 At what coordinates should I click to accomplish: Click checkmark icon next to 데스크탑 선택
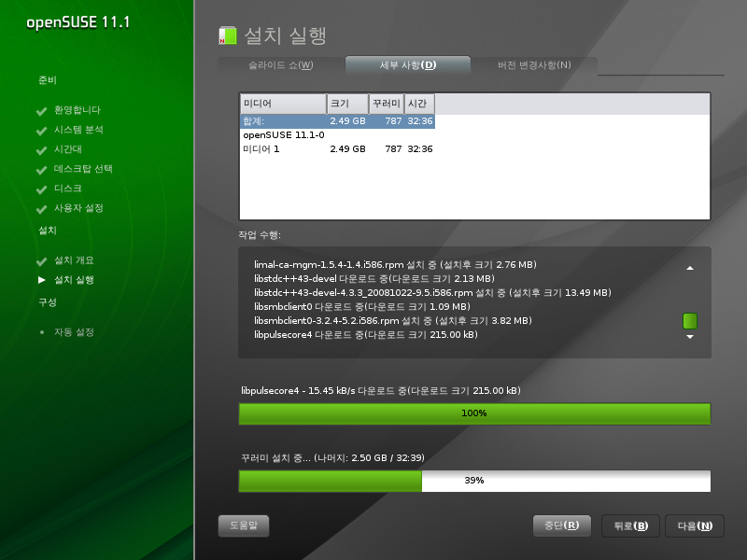click(x=41, y=170)
